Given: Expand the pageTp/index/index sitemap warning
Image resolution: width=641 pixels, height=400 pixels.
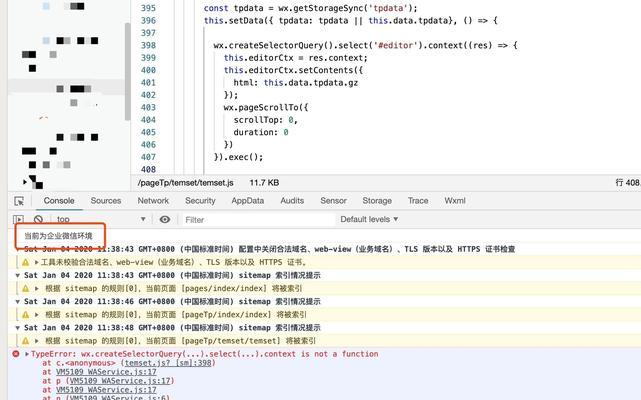Looking at the screenshot, I should point(37,315).
